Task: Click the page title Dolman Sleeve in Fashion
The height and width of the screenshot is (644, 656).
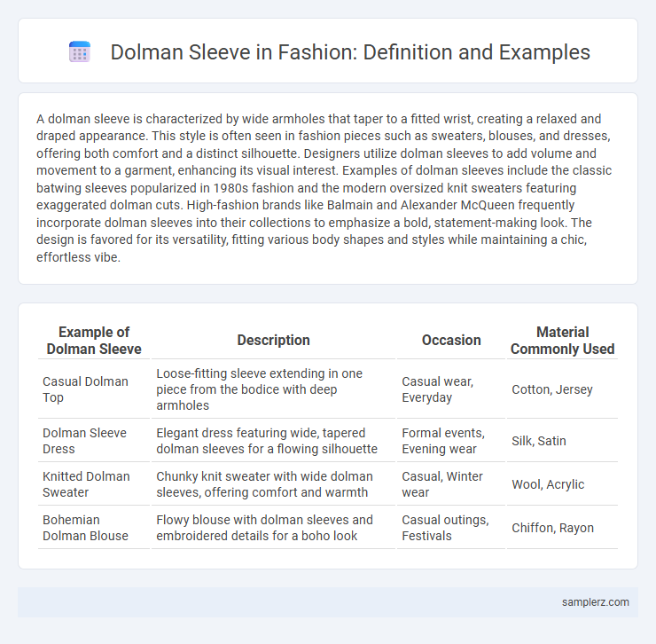Action: click(x=350, y=52)
